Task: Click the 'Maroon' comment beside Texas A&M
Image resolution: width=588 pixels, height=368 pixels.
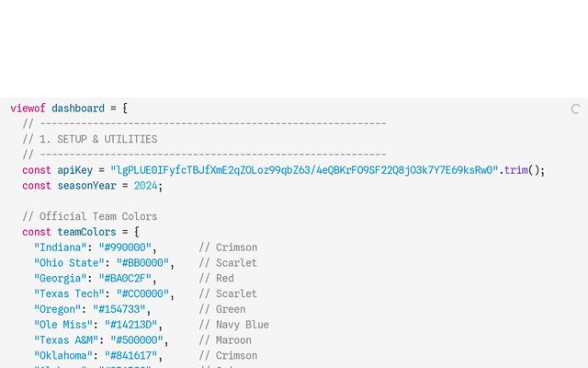Action: tap(233, 340)
